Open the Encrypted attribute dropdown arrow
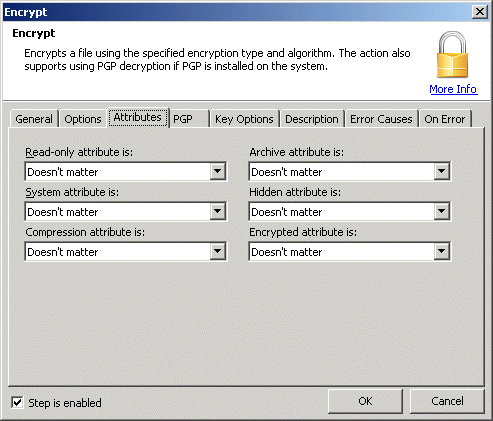Viewport: 493px width, 421px height. [442, 251]
